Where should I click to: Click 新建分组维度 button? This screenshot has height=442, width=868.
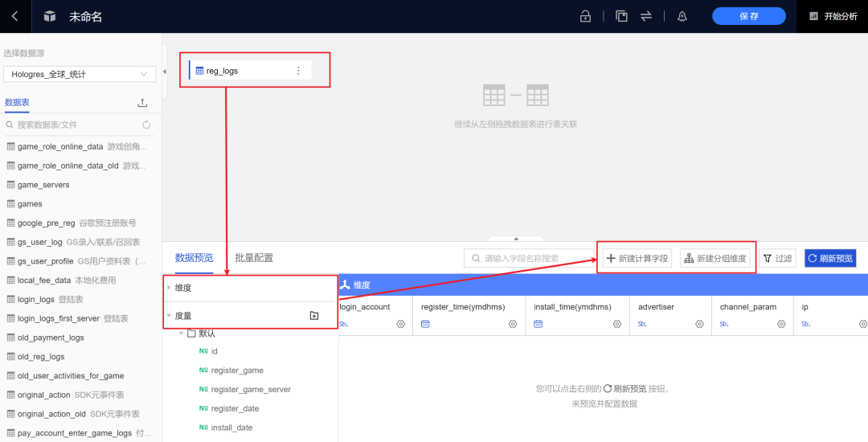[715, 258]
